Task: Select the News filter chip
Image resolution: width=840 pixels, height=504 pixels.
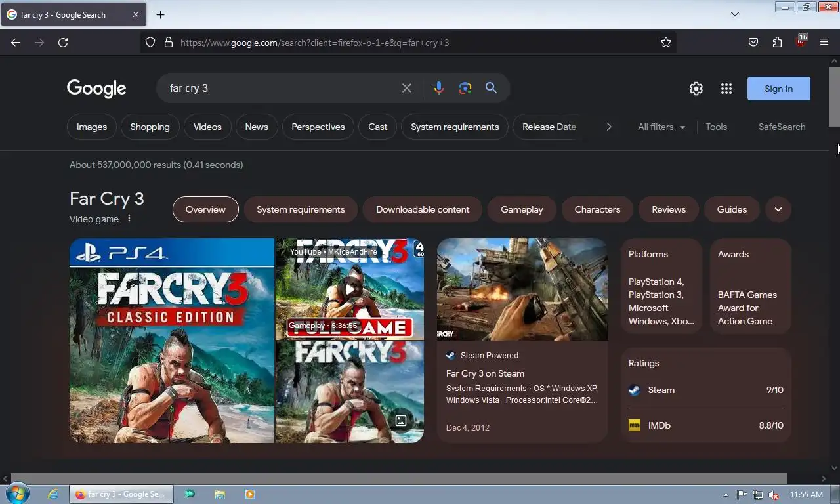Action: click(257, 127)
